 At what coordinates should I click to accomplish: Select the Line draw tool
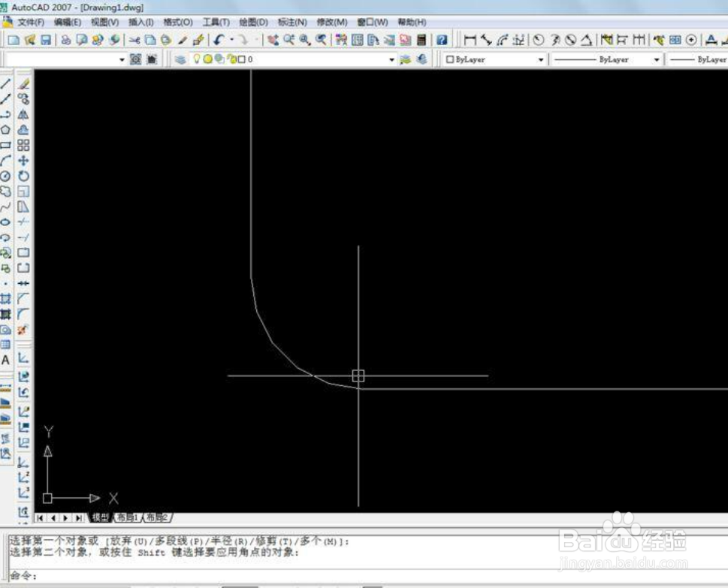point(5,84)
